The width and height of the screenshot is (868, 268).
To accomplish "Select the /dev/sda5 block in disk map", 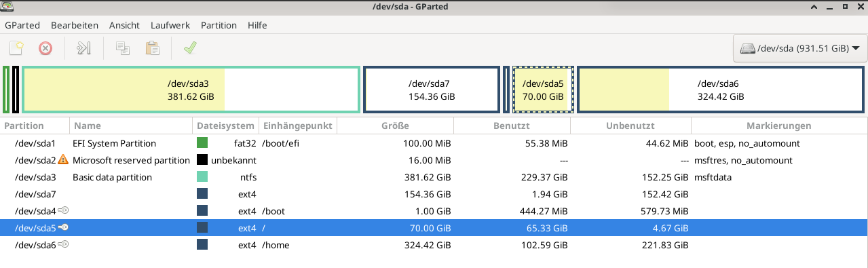I will click(x=543, y=90).
